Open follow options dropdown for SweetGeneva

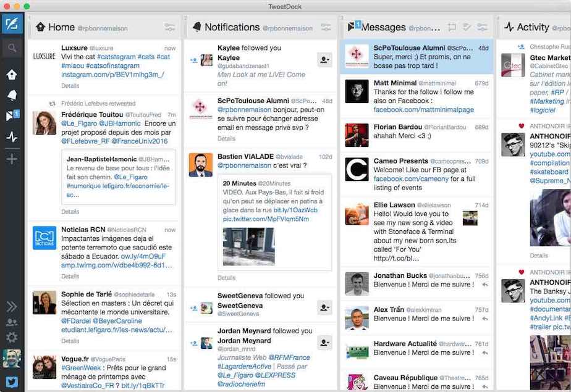click(324, 308)
